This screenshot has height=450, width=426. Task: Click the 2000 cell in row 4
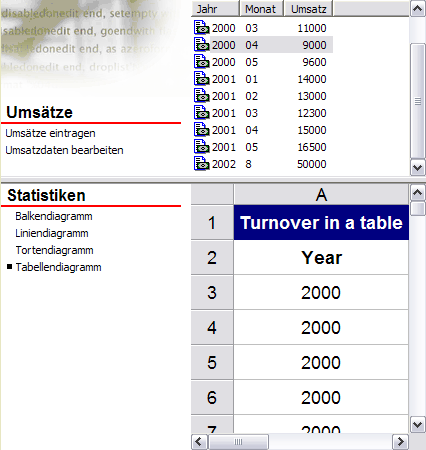(x=321, y=328)
